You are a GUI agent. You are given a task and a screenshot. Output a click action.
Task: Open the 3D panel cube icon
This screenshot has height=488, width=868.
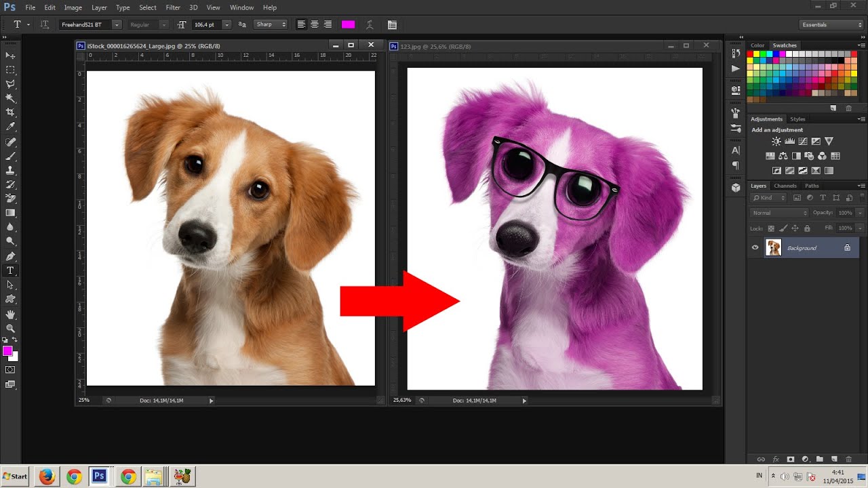tap(736, 188)
